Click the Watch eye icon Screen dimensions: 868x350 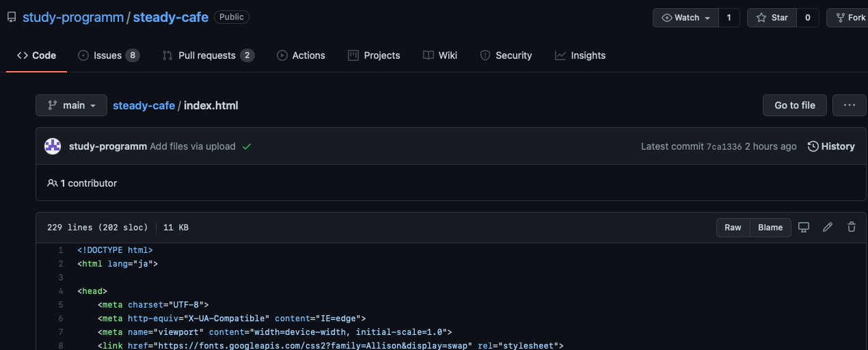pos(667,18)
